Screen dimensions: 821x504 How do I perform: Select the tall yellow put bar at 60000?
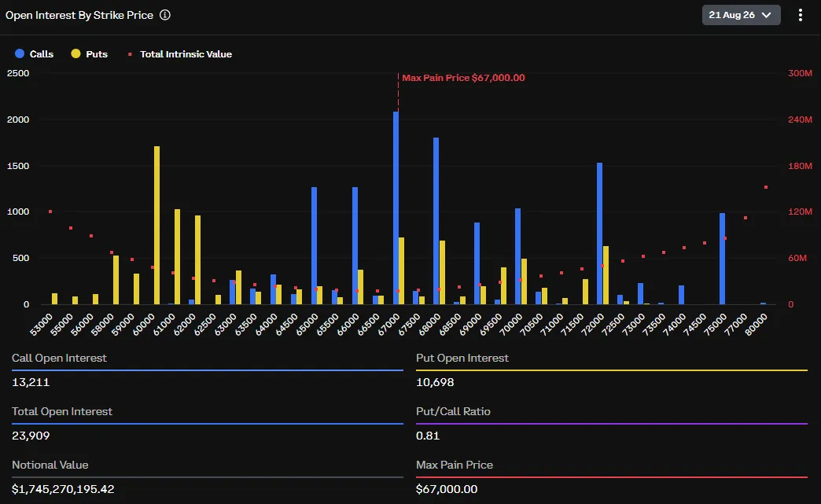coord(156,225)
